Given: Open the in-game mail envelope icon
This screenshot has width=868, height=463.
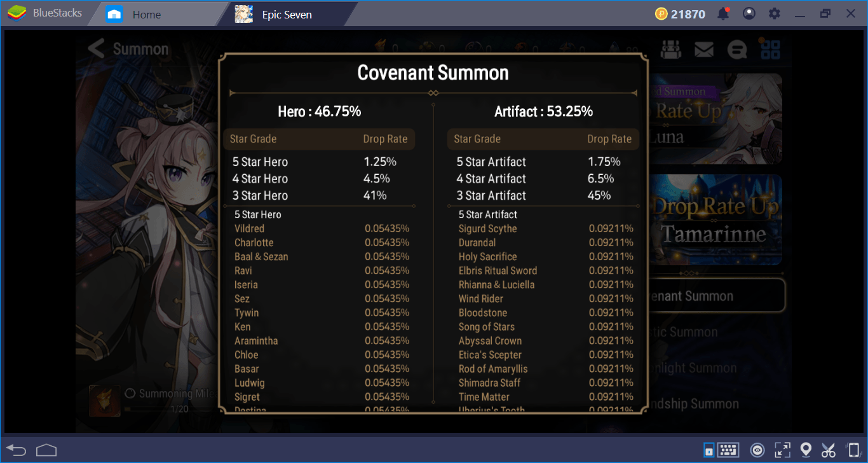Looking at the screenshot, I should coord(704,49).
